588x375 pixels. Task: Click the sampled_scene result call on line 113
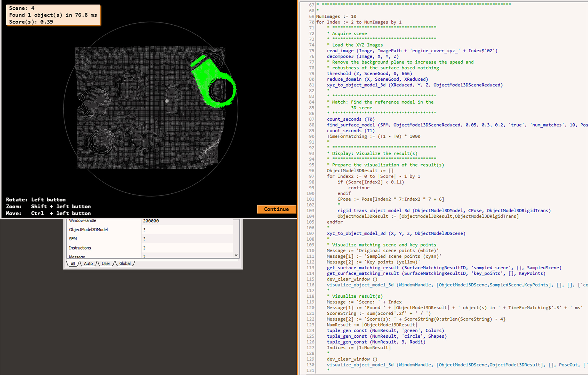(444, 267)
